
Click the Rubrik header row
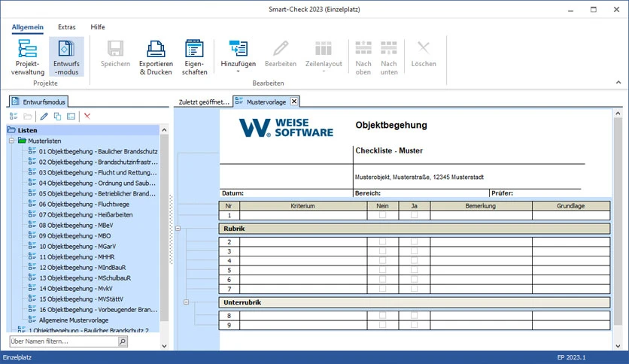(415, 229)
